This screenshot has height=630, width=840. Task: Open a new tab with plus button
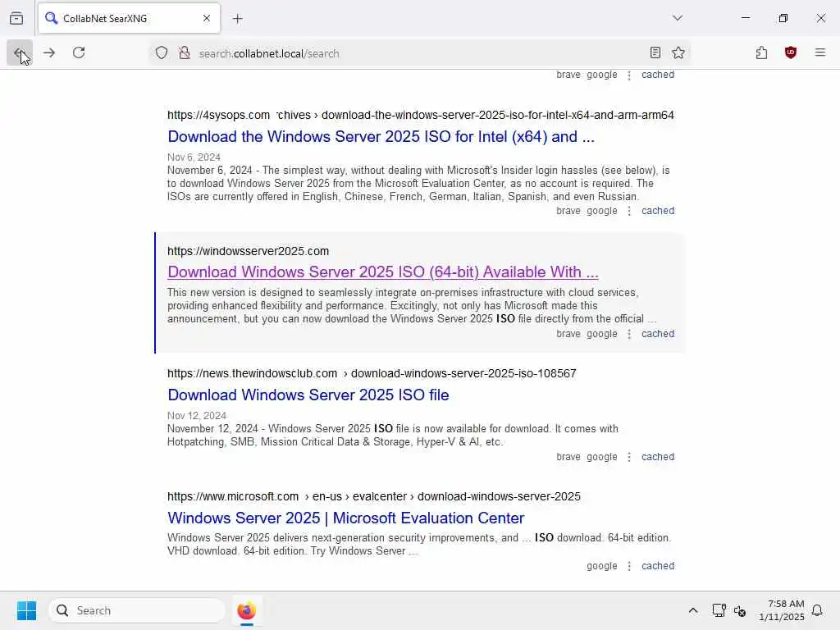(x=238, y=19)
